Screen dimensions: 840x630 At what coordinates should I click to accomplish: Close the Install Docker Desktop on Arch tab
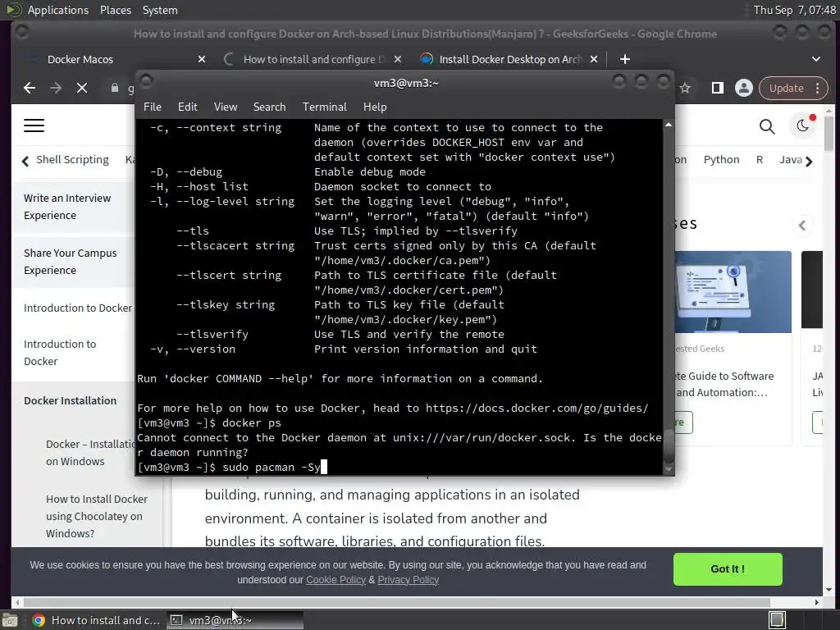point(594,59)
